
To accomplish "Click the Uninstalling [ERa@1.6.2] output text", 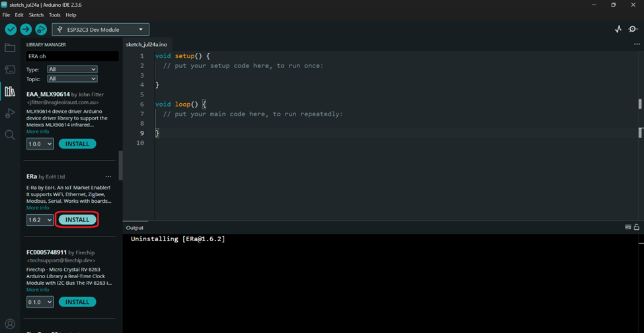I will (x=178, y=239).
